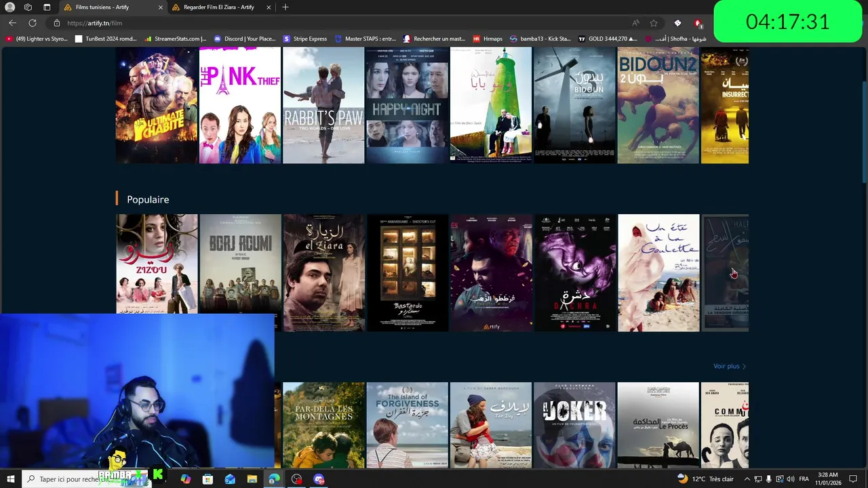
Task: Select the Populaire section heading
Action: (x=147, y=199)
